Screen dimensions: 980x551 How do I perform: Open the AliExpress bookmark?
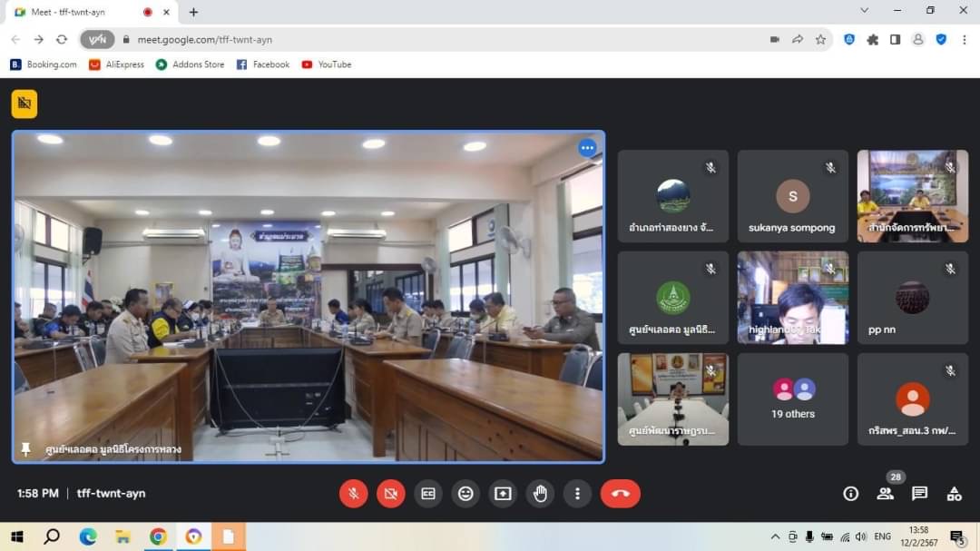(117, 64)
